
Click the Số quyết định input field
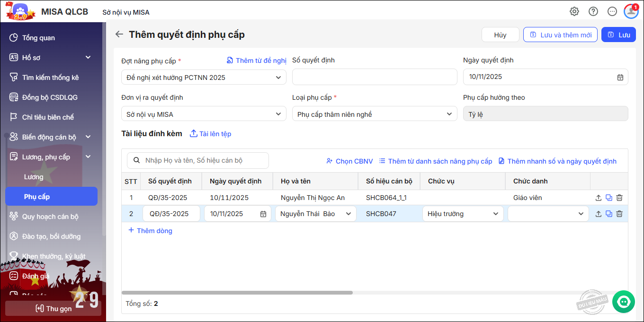tap(374, 77)
